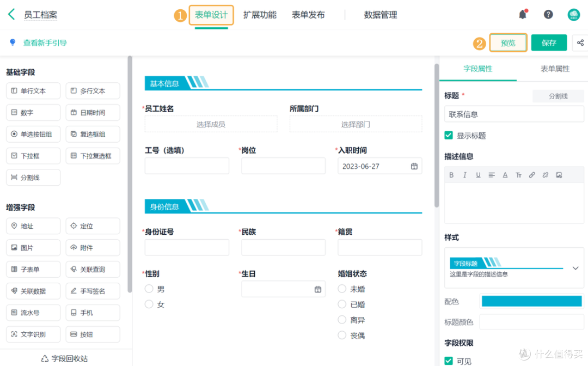This screenshot has width=588, height=366.
Task: Add a 复选框组 field
Action: point(93,134)
